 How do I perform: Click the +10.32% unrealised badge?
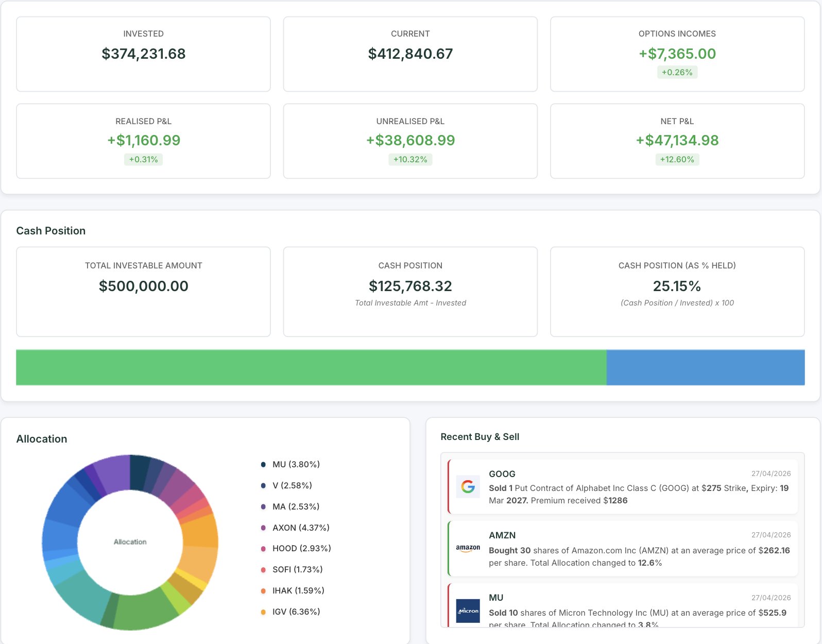(410, 160)
